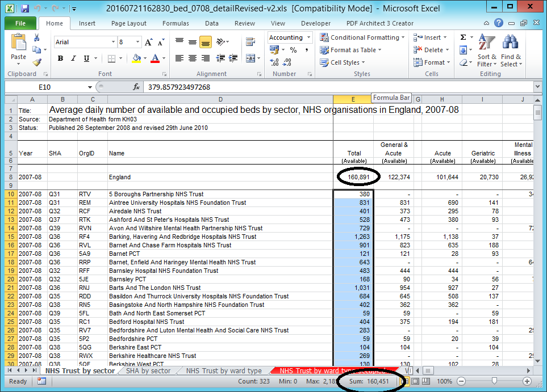Viewport: 547px width, 392px height.
Task: Open Sort & Filter menu
Action: [487, 50]
